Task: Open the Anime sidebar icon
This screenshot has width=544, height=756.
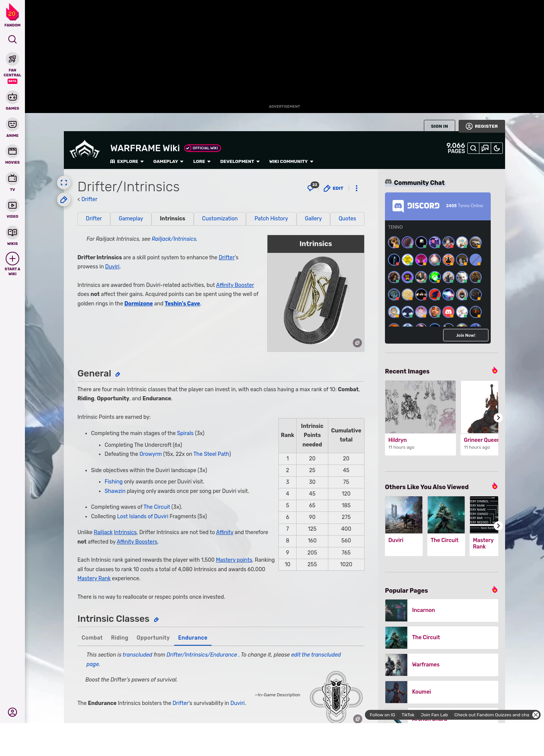Action: (12, 124)
